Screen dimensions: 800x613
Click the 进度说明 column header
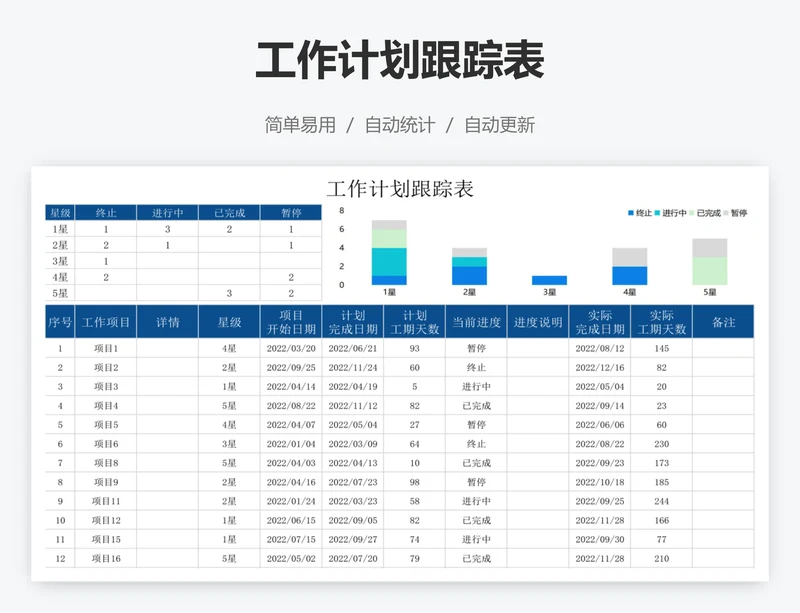pos(538,322)
